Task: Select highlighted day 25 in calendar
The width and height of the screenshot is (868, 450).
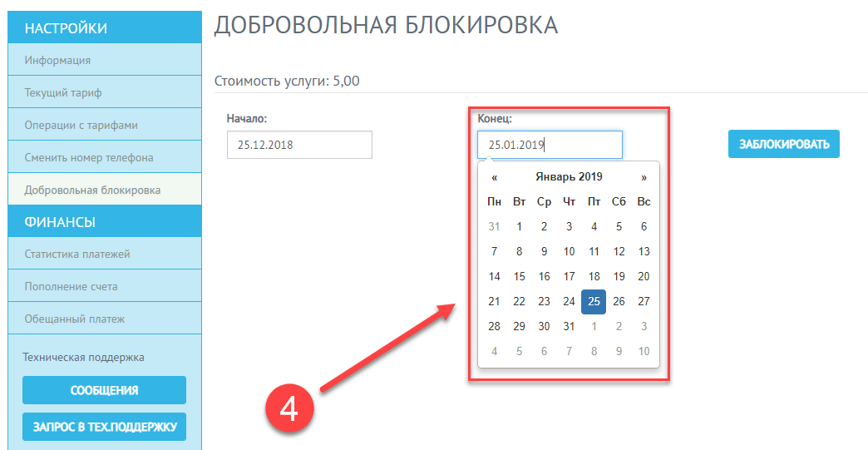Action: tap(594, 302)
